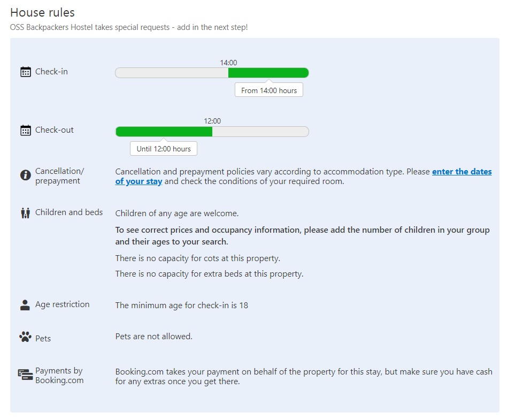The width and height of the screenshot is (508, 420).
Task: Click the 'From 14:00 hours' tooltip
Action: tap(269, 90)
